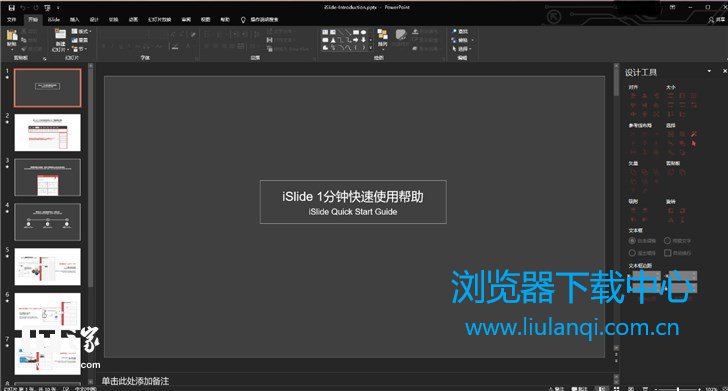
Task: Click 批注 button in status bar
Action: tap(580, 389)
